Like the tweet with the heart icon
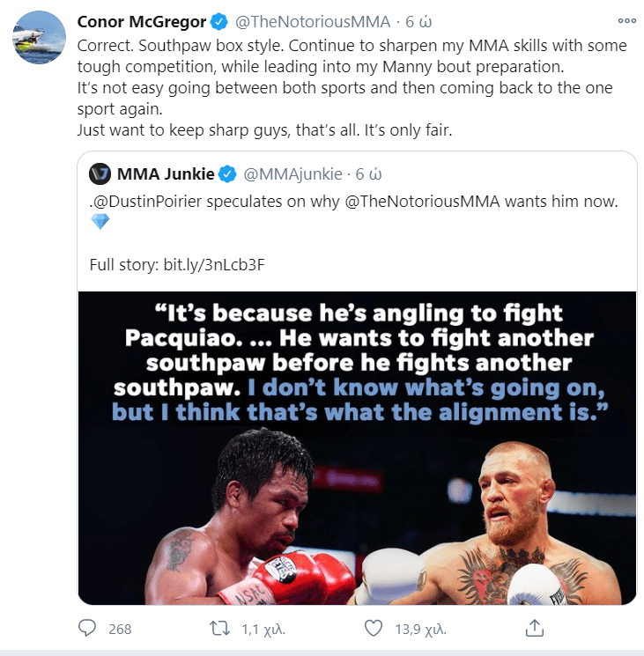This screenshot has width=644, height=656. point(374,628)
